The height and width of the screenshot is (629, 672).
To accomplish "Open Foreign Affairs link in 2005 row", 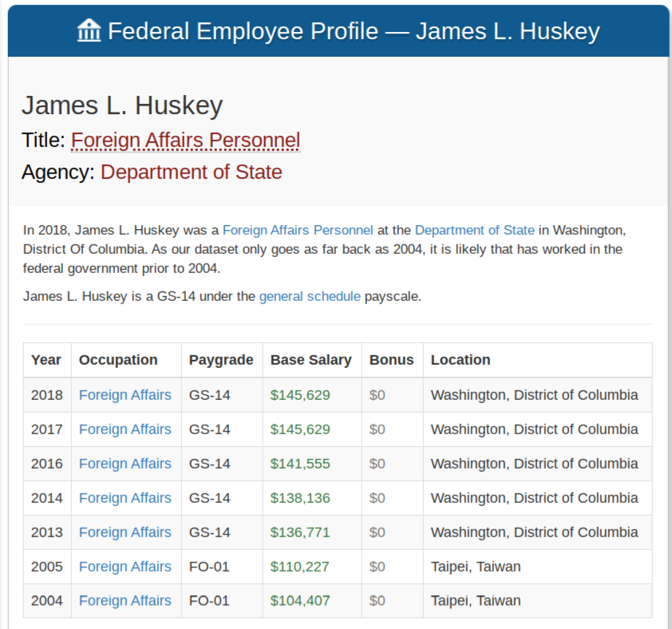I will coord(125,567).
